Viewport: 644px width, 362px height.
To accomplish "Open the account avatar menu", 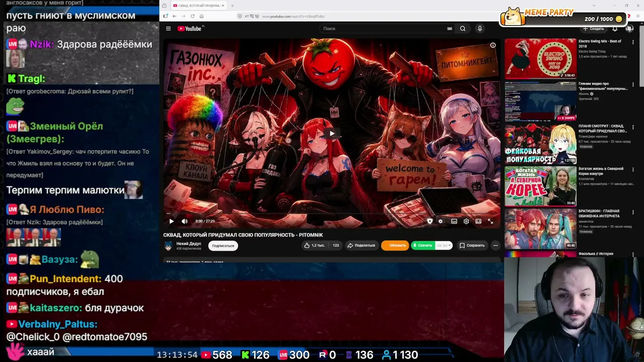I will coord(629,29).
